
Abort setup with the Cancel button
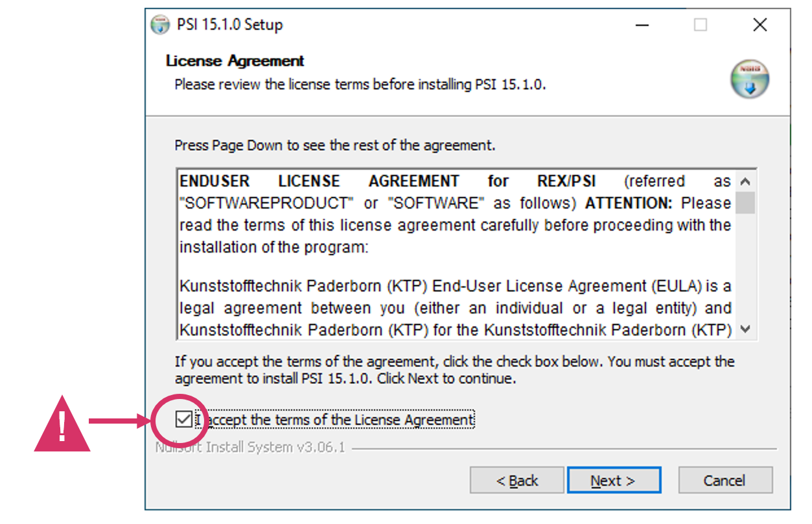tap(725, 481)
